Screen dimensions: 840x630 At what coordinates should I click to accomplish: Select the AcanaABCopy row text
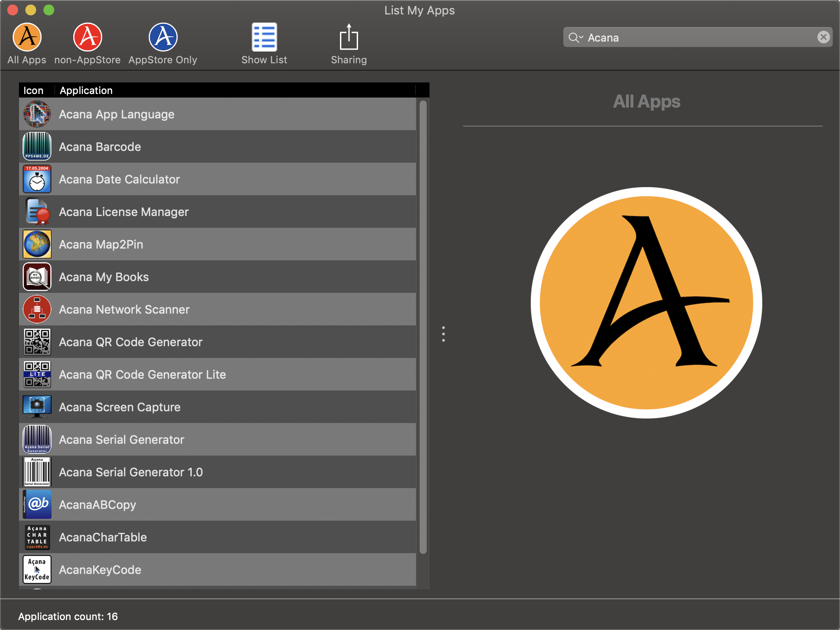point(98,505)
